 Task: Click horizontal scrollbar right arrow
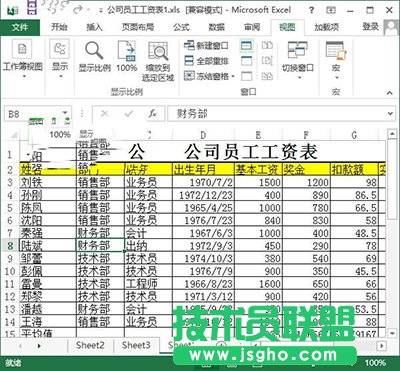382,346
